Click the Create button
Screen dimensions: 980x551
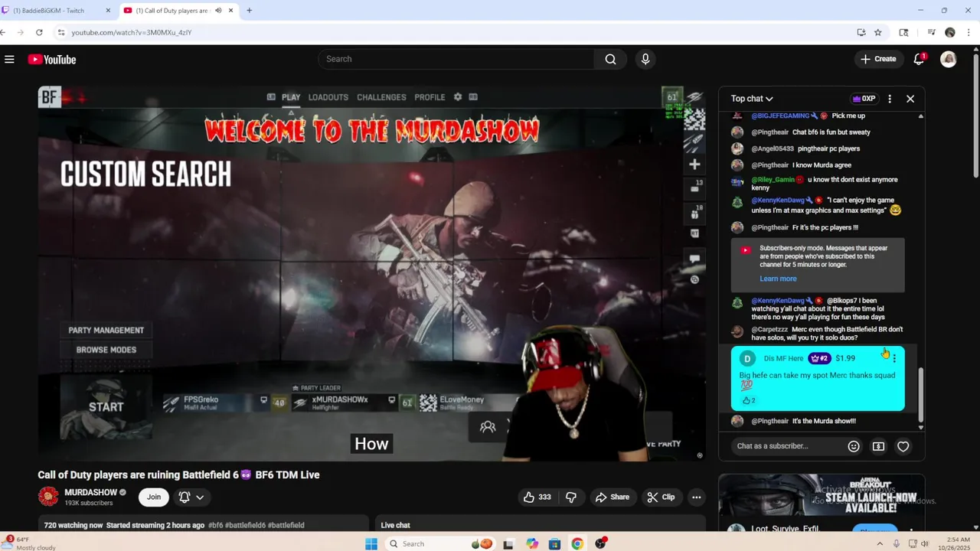point(878,59)
